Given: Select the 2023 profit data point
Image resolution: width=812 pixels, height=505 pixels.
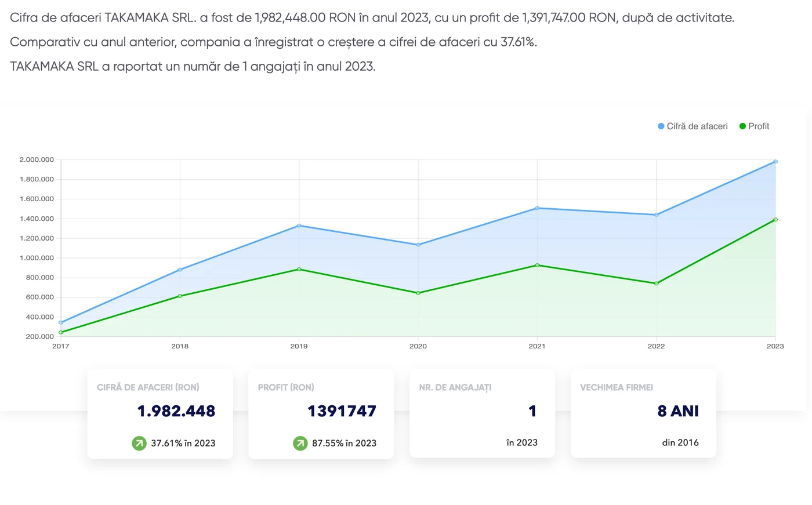Looking at the screenshot, I should click(775, 220).
